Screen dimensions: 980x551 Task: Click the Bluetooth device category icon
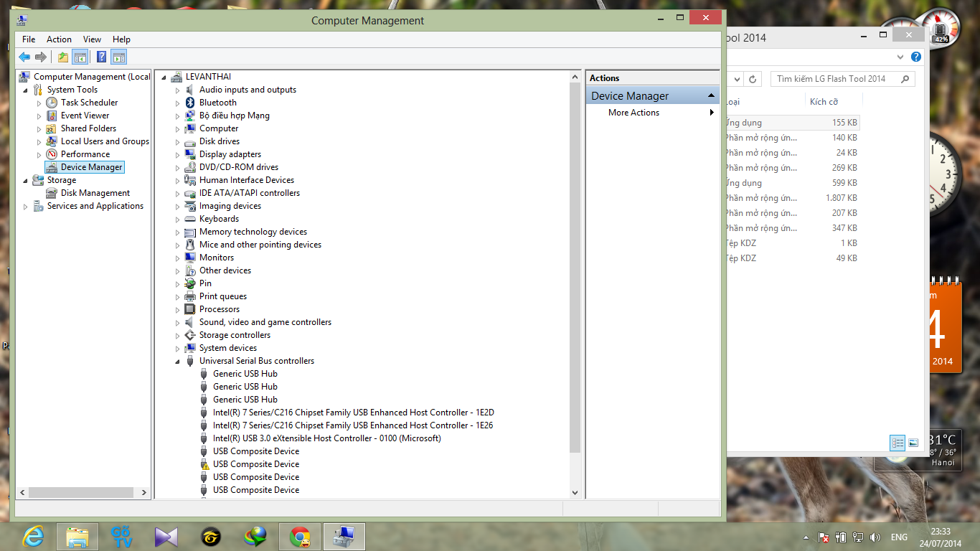(x=190, y=103)
